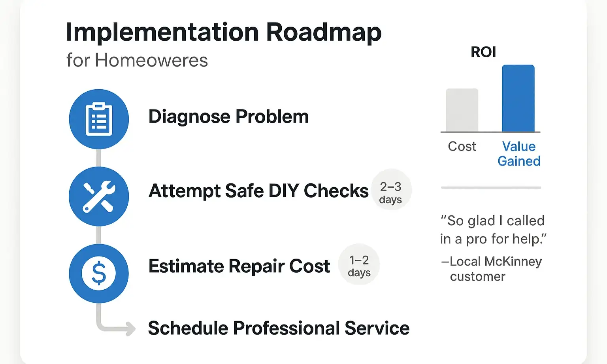Select the "Diagnose Problem" step label
The width and height of the screenshot is (607, 364).
pos(228,117)
